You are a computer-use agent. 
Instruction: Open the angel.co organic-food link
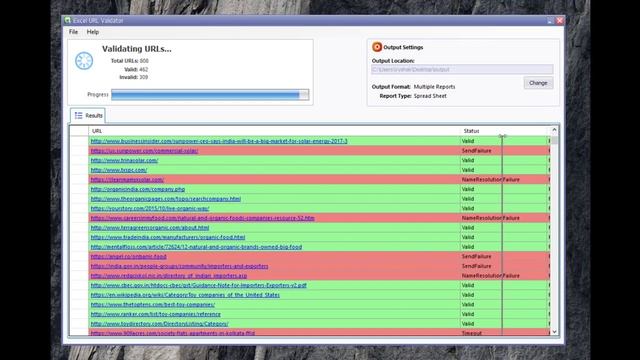(129, 257)
